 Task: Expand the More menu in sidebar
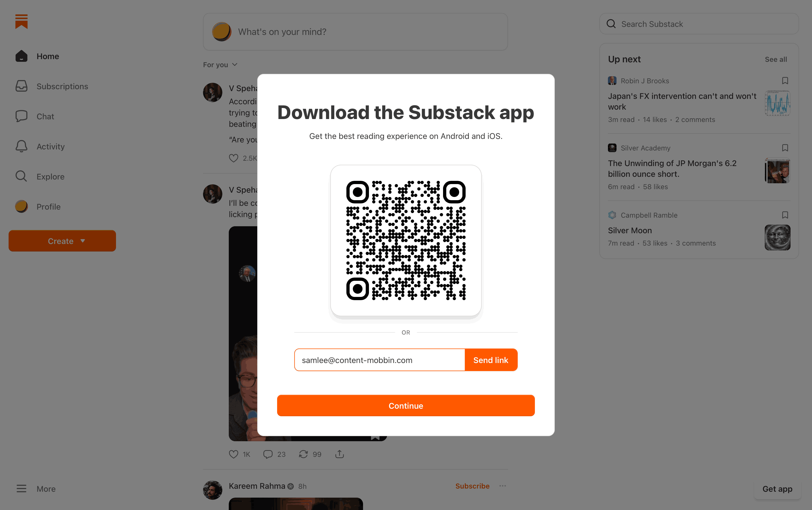[x=36, y=489]
